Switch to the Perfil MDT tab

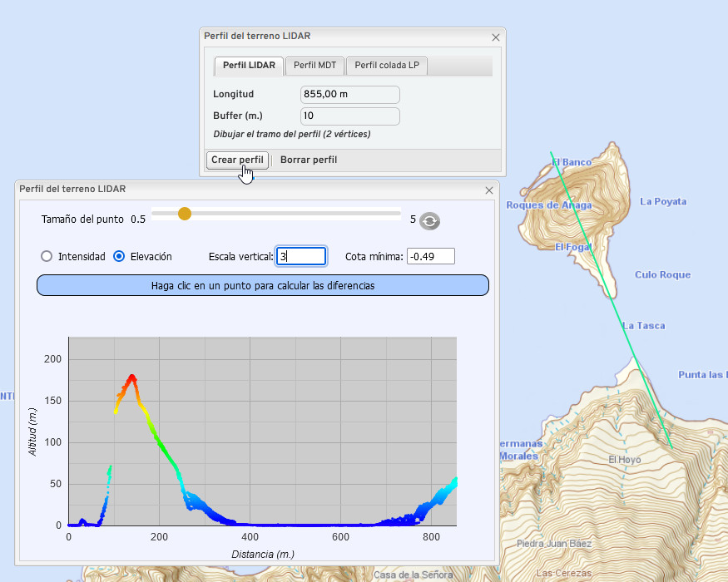pos(314,65)
